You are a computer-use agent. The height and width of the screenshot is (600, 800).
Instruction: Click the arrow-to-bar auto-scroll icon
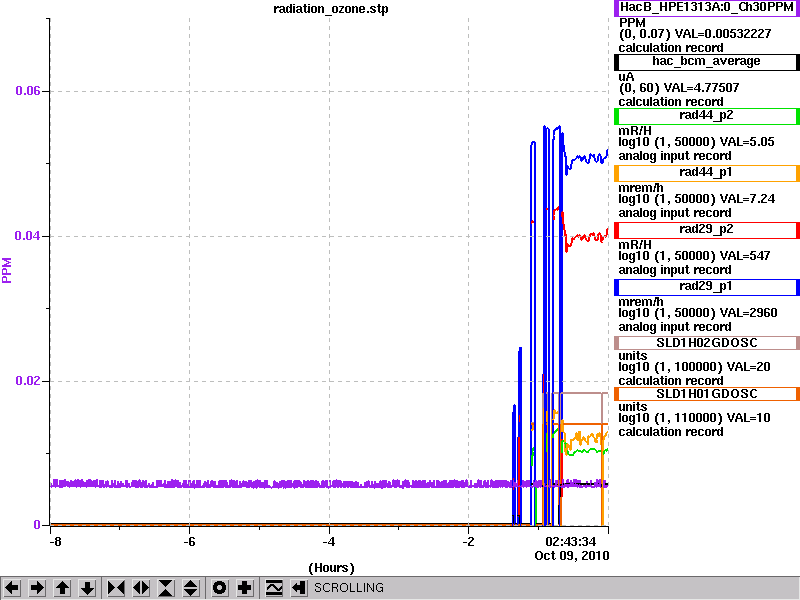pyautogui.click(x=299, y=588)
